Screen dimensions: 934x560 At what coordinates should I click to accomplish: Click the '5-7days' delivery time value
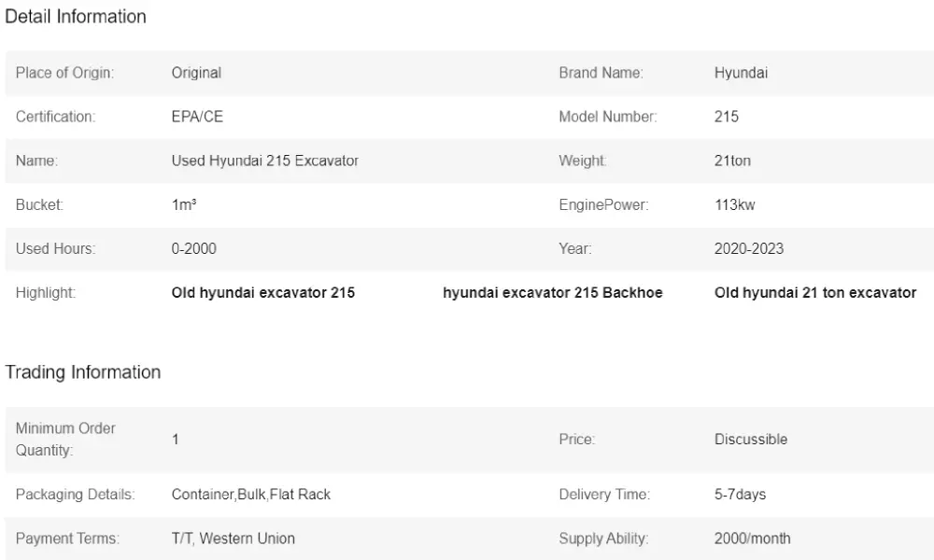click(740, 495)
